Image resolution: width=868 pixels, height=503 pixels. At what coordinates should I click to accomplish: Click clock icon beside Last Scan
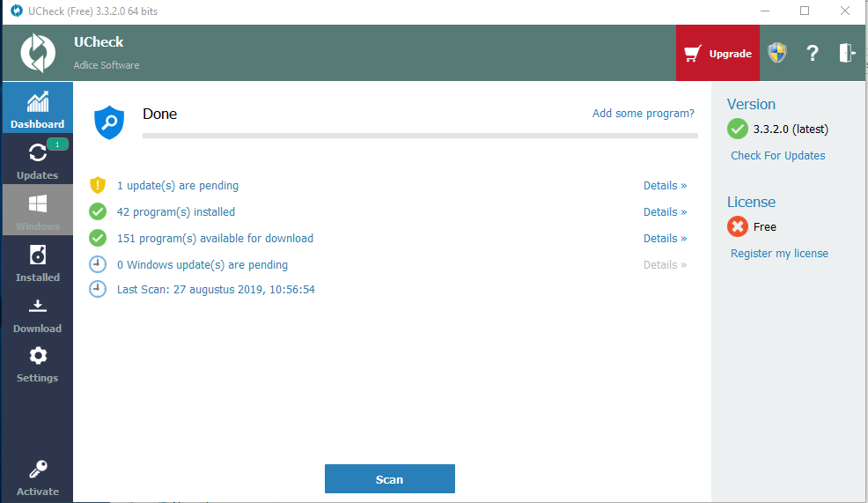98,289
